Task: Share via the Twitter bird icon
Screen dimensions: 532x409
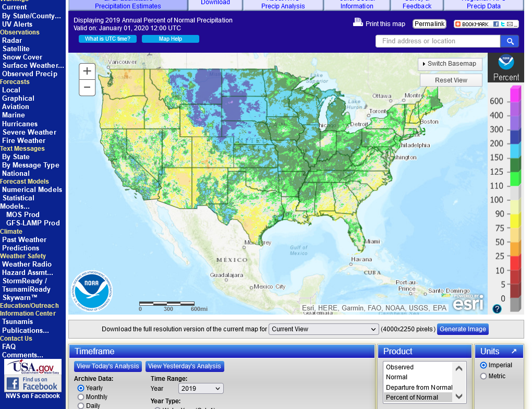Action: tap(503, 24)
